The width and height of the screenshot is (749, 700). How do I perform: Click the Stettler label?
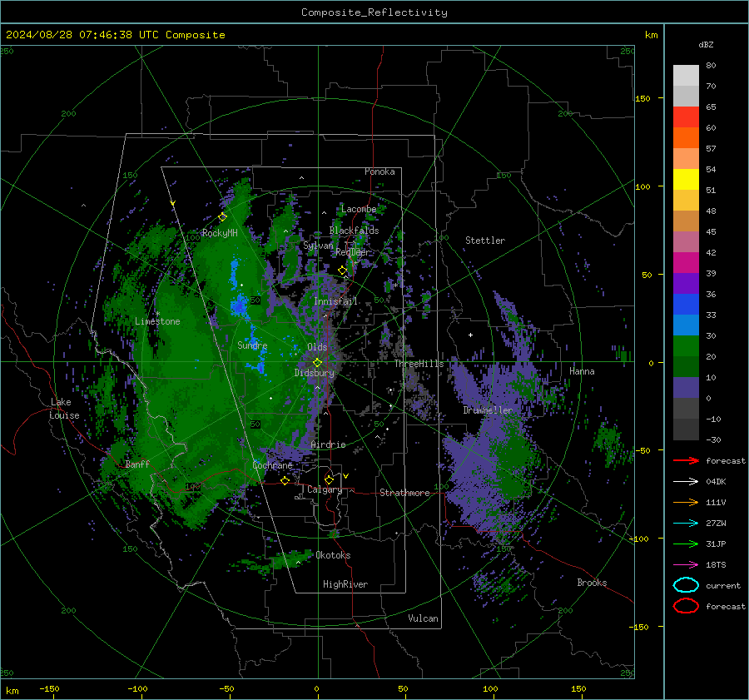click(485, 241)
